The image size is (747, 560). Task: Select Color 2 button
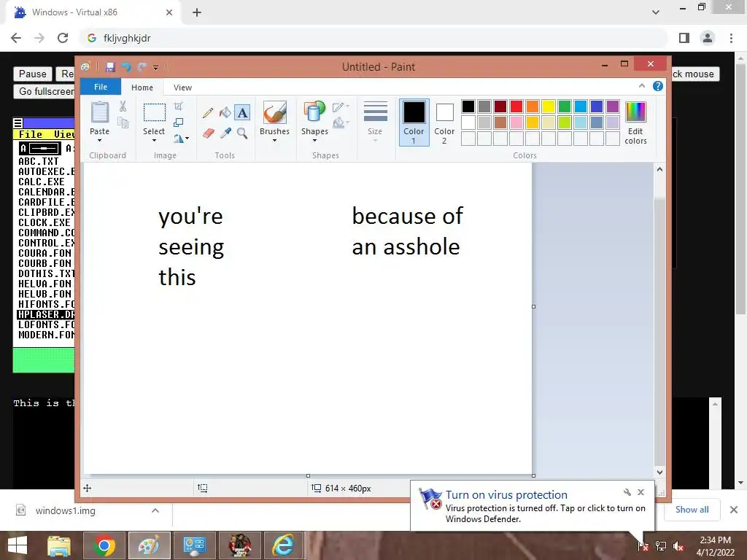[x=444, y=122]
